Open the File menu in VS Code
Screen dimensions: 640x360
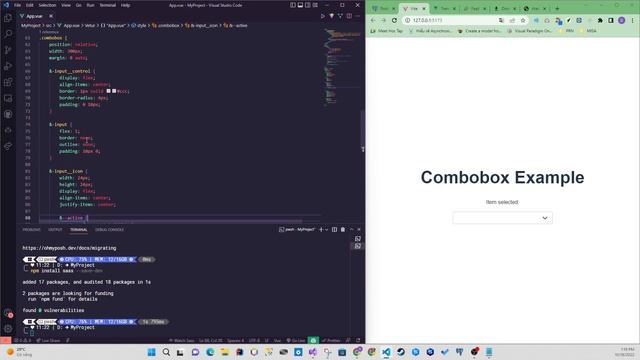(x=17, y=5)
